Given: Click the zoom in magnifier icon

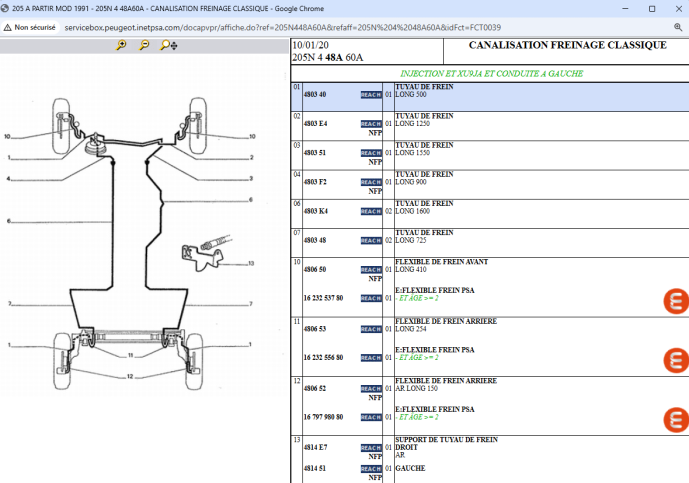Looking at the screenshot, I should (x=121, y=46).
